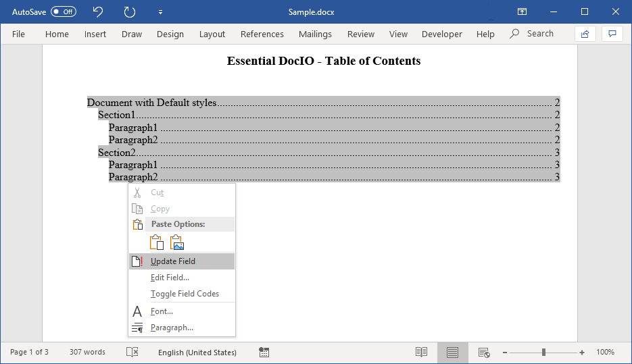Click the spelling proofing status icon

(132, 353)
